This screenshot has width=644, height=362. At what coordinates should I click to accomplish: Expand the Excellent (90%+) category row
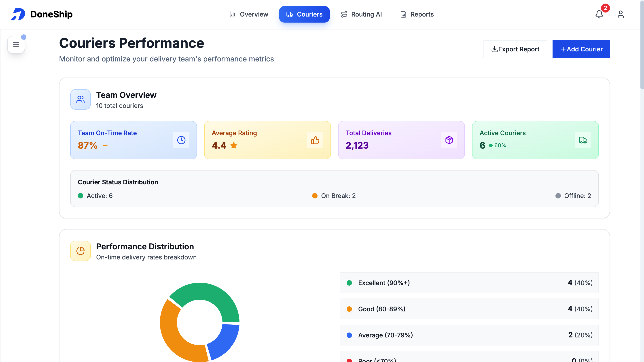(469, 283)
